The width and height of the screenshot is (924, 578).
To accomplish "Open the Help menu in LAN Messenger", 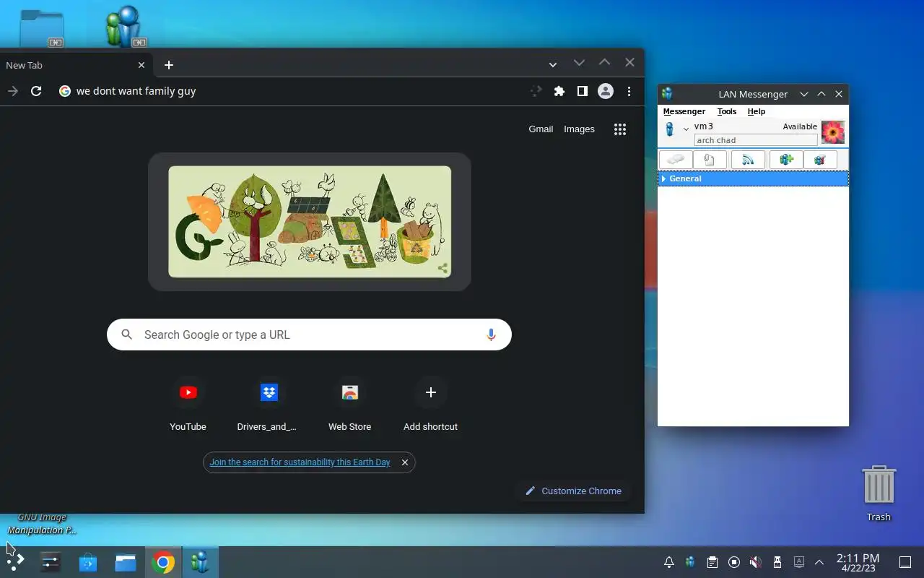I will [x=756, y=111].
